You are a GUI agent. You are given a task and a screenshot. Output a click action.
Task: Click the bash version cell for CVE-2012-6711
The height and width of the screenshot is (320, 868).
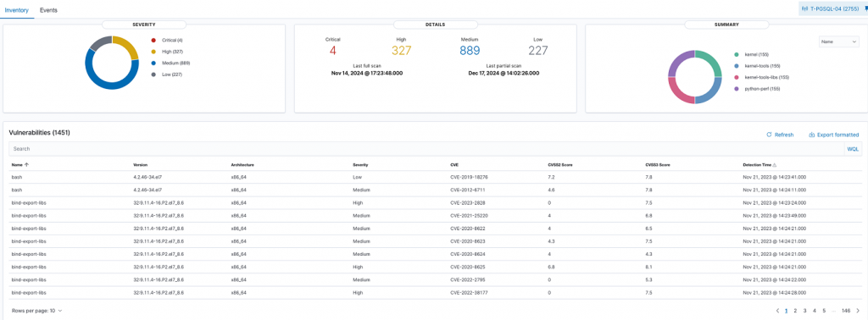[148, 190]
